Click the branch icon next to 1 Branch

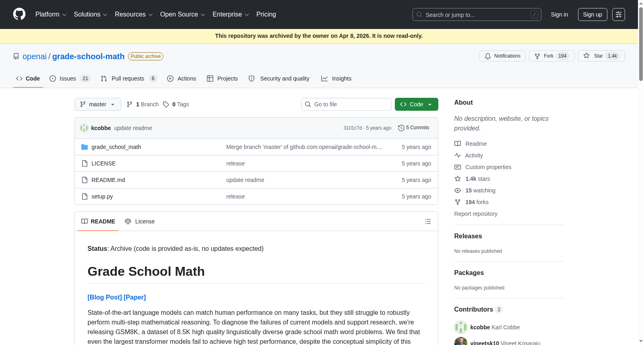[x=130, y=104]
